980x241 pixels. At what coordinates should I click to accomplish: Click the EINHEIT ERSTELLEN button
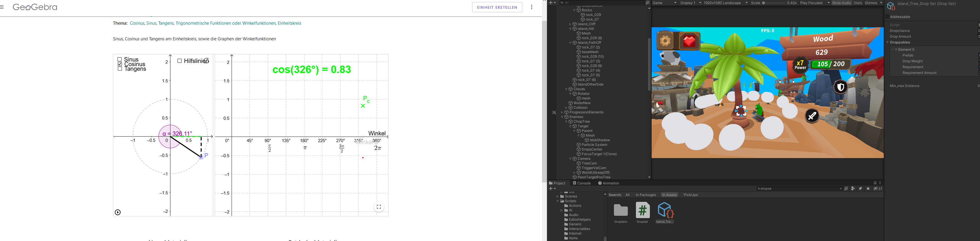(497, 7)
